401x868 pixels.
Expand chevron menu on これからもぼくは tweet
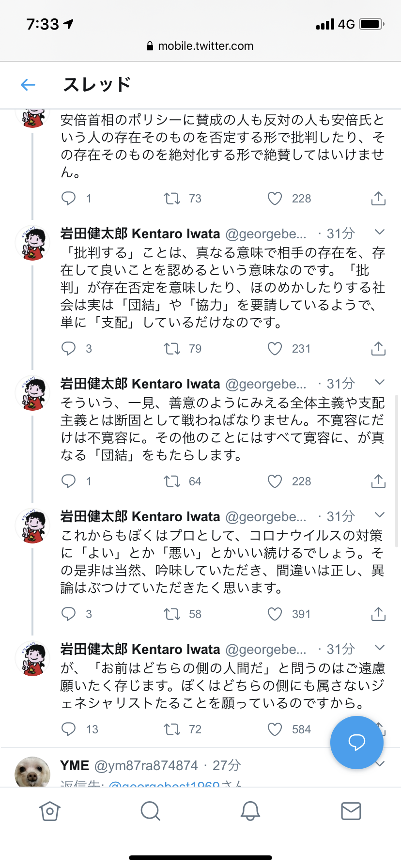coord(380,515)
